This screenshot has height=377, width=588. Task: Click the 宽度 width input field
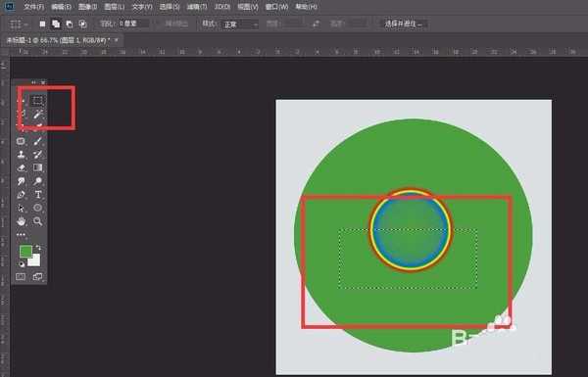click(x=294, y=24)
